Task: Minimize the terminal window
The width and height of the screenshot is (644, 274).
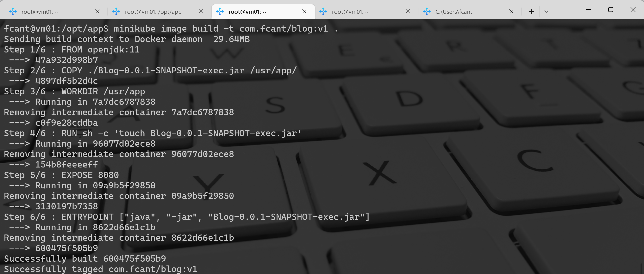Action: click(589, 10)
